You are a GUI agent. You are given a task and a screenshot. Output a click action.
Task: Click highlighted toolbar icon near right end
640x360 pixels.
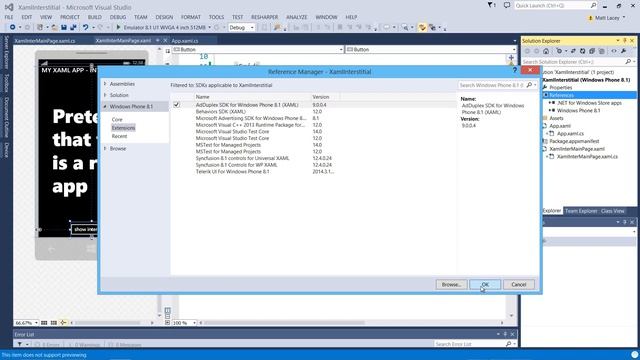[x=422, y=27]
